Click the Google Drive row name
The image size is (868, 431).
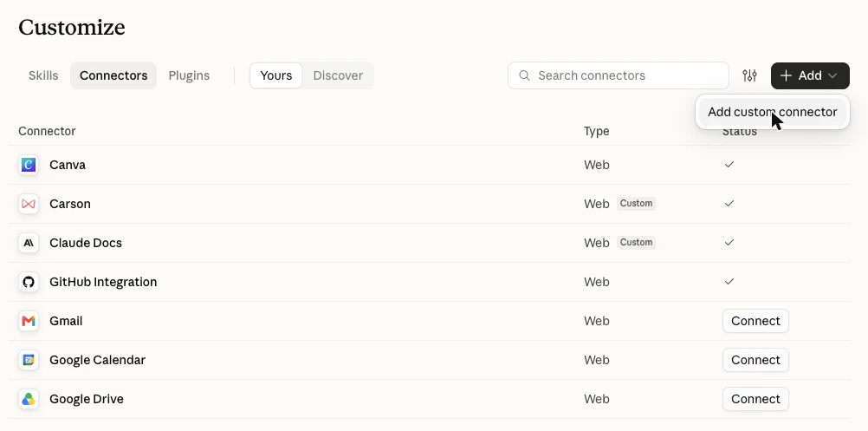87,399
